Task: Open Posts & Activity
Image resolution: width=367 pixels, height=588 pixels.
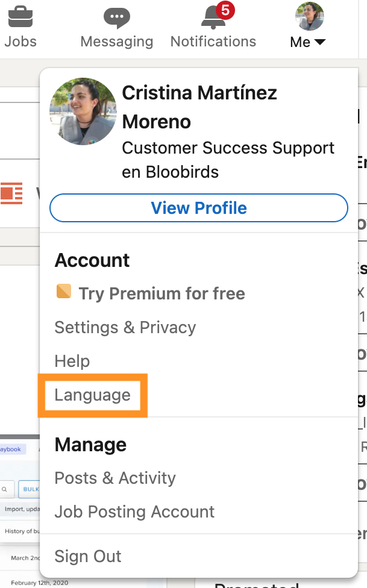Action: 115,478
